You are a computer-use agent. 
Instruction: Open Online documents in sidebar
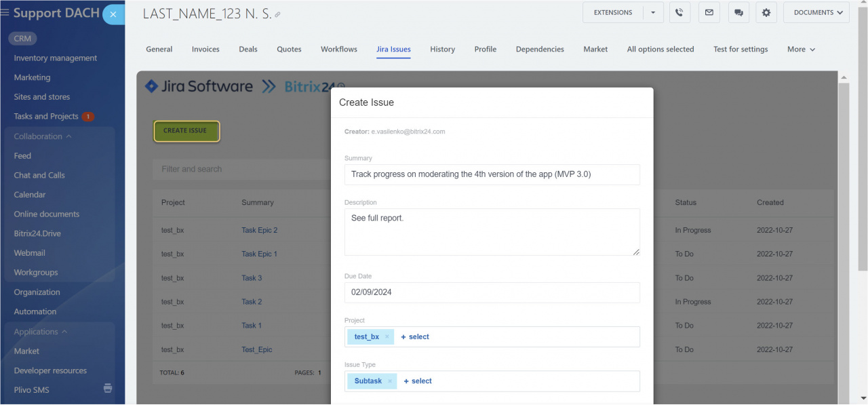(x=47, y=214)
